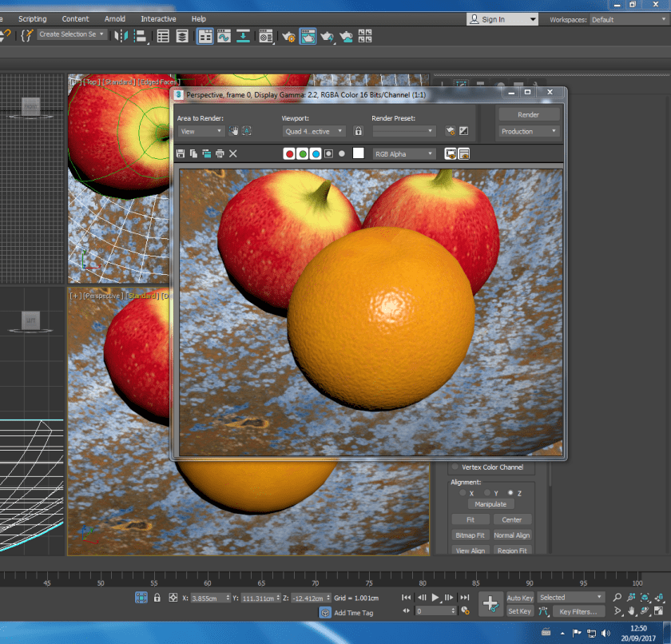Viewport: 671px width, 644px height.
Task: Enable the red channel display
Action: [289, 153]
